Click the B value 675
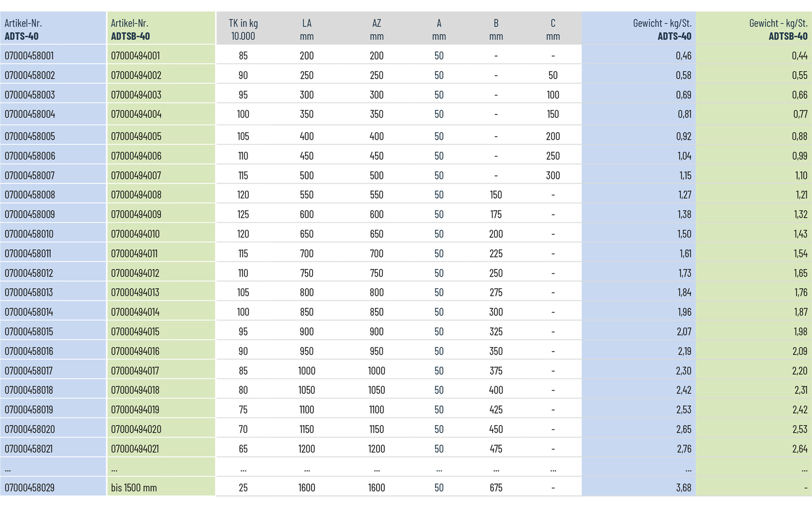Screen dimensions: 812x508 point(496,488)
